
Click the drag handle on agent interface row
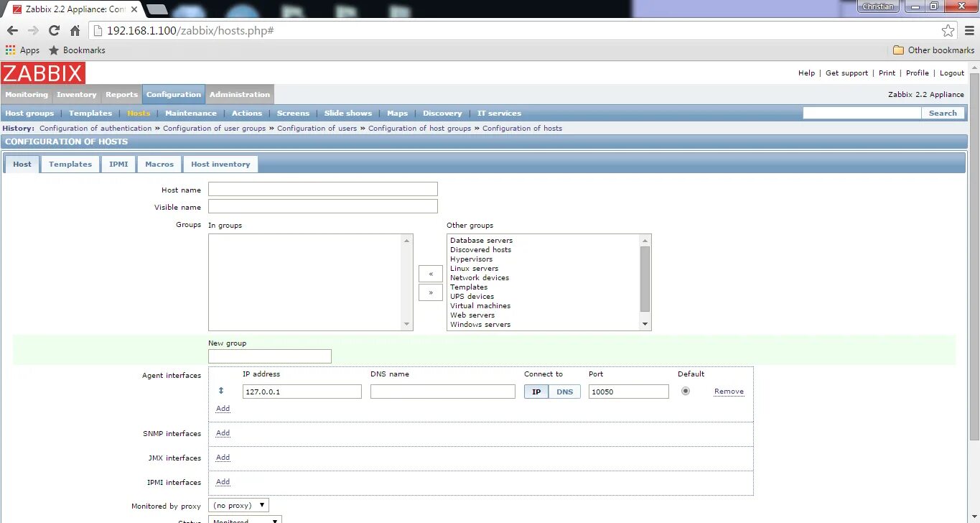(222, 391)
